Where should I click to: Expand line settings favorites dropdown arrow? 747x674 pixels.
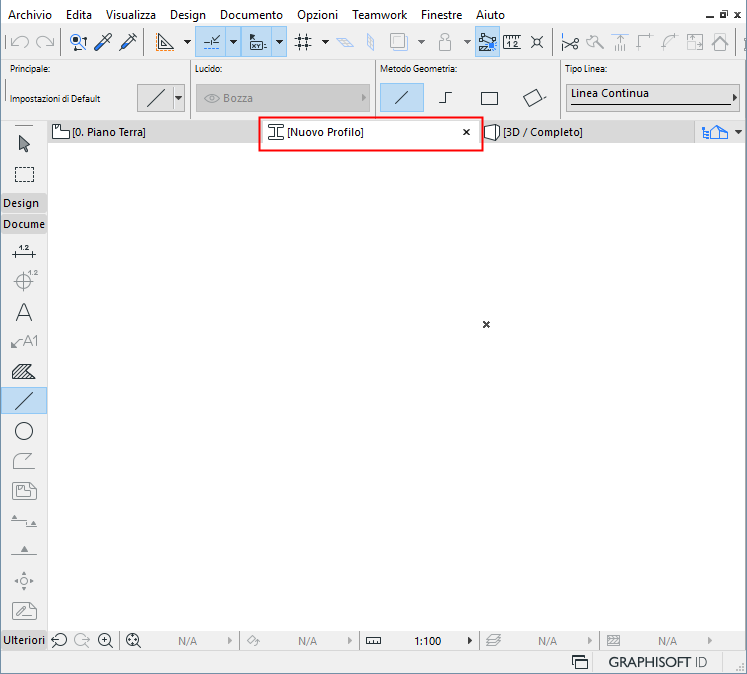(179, 98)
